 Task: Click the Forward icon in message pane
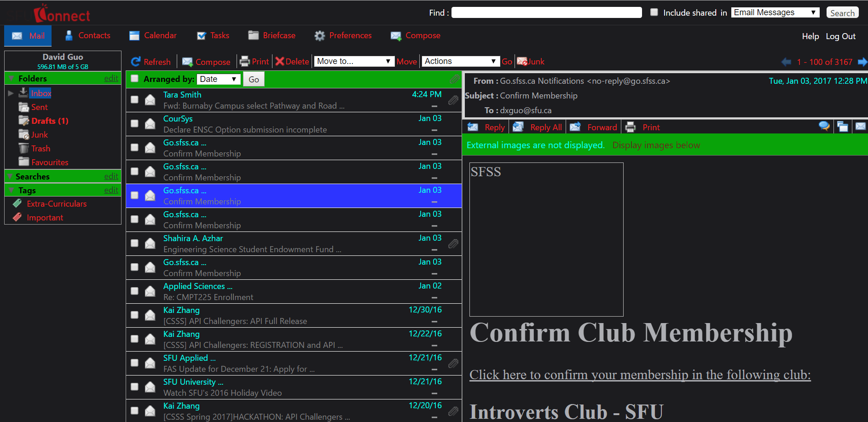(575, 127)
